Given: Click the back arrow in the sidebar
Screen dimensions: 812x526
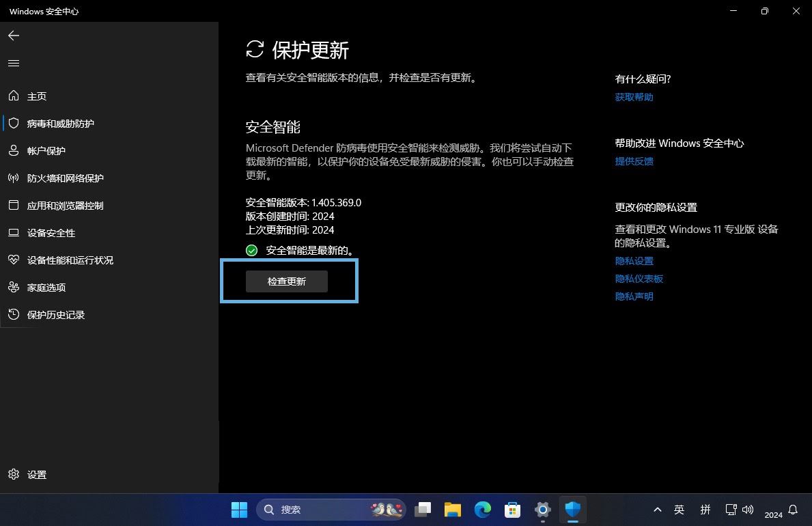Looking at the screenshot, I should [14, 36].
